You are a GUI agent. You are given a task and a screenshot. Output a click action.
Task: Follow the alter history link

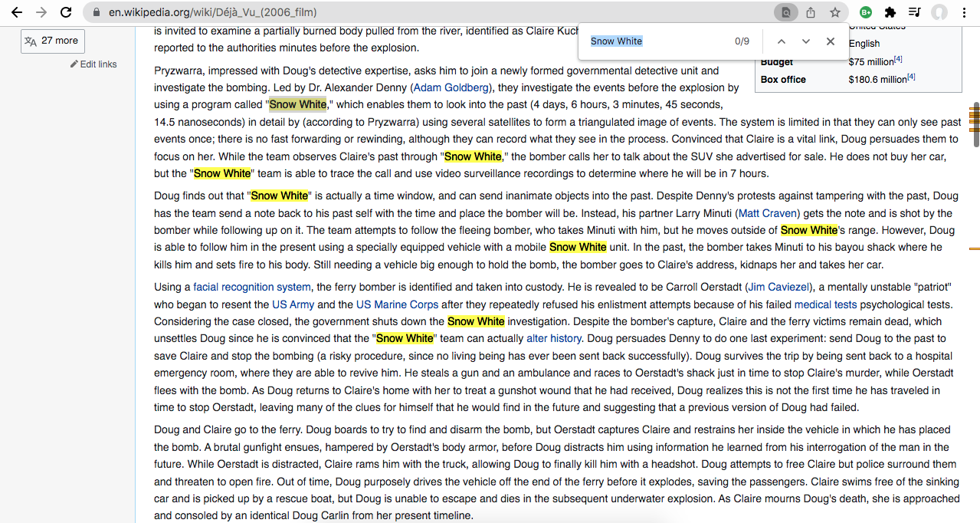point(554,338)
